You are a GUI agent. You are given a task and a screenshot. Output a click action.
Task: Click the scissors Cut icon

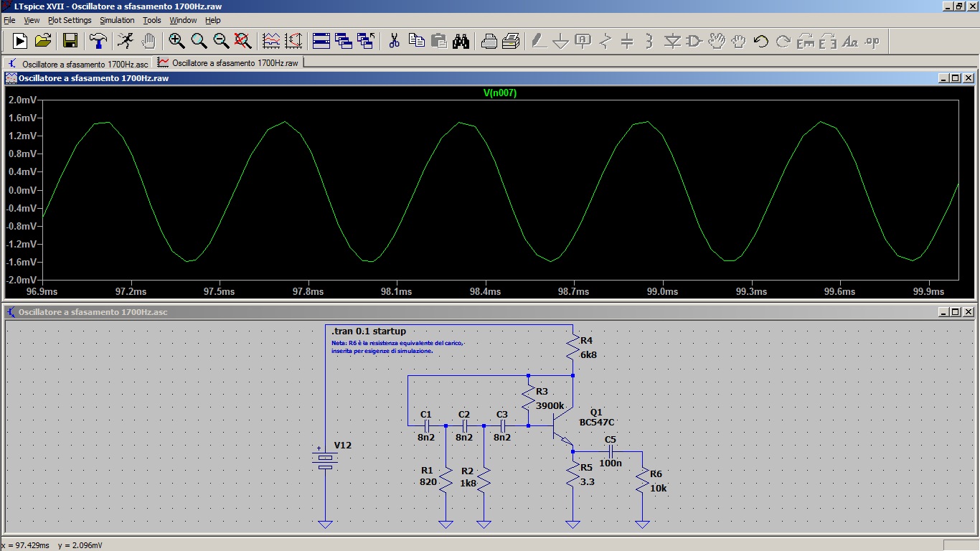(x=394, y=41)
